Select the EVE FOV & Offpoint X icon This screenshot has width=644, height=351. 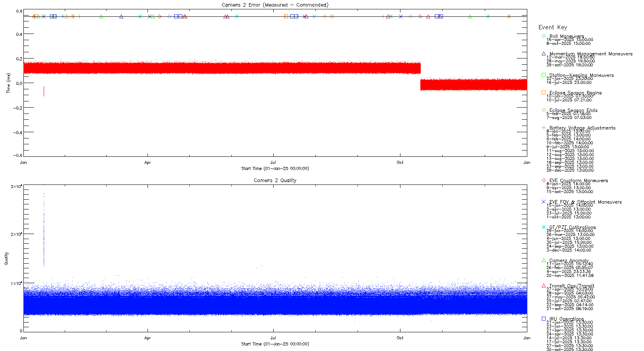point(544,202)
